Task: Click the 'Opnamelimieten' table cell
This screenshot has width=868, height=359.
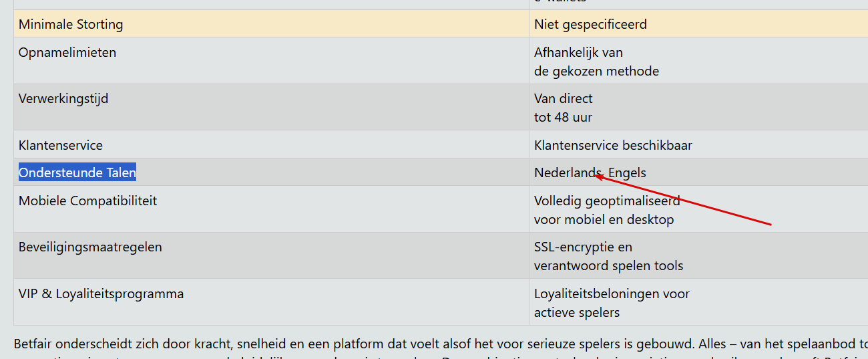Action: [x=67, y=53]
